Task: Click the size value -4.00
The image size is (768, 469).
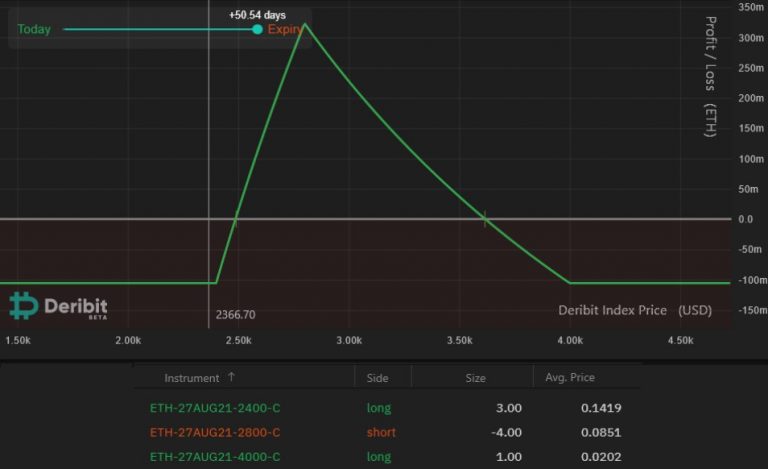Action: [x=506, y=432]
